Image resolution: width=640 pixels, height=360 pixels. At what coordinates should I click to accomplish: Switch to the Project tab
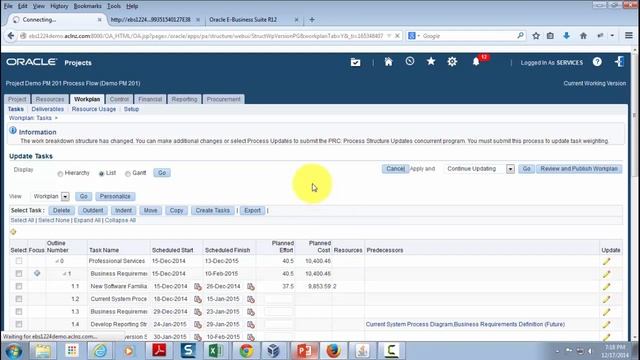(x=17, y=99)
